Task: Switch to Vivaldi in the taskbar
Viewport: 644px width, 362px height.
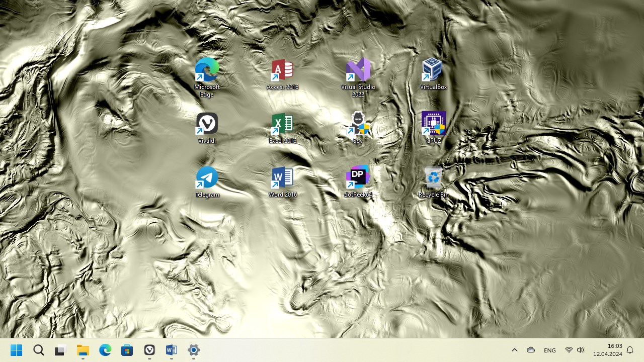Action: (x=149, y=350)
